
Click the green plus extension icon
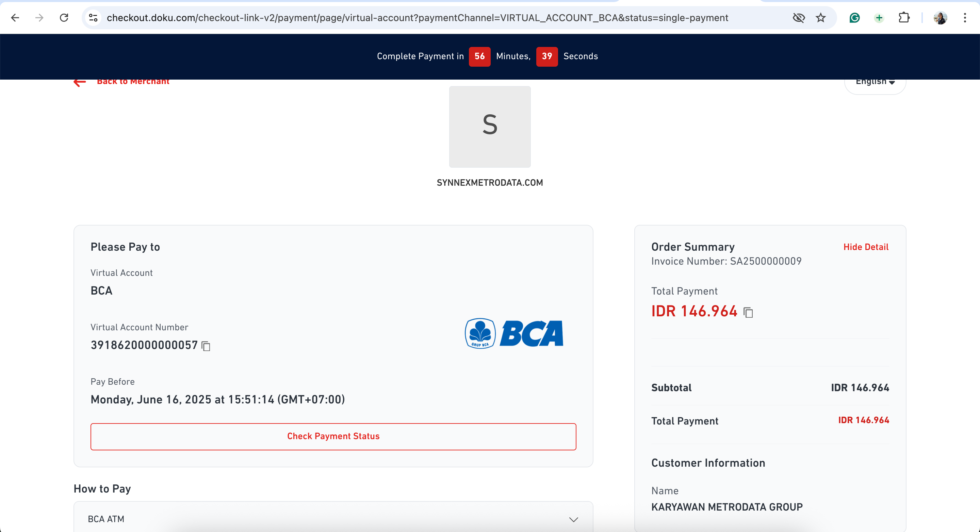coord(879,17)
